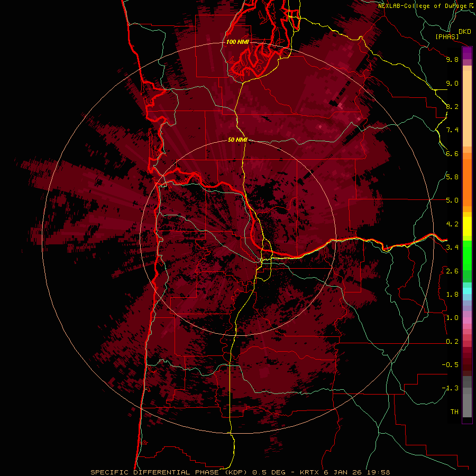Image resolution: width=476 pixels, height=476 pixels.
Task: Pick the gray segment at color bar bottom
Action: (467, 406)
